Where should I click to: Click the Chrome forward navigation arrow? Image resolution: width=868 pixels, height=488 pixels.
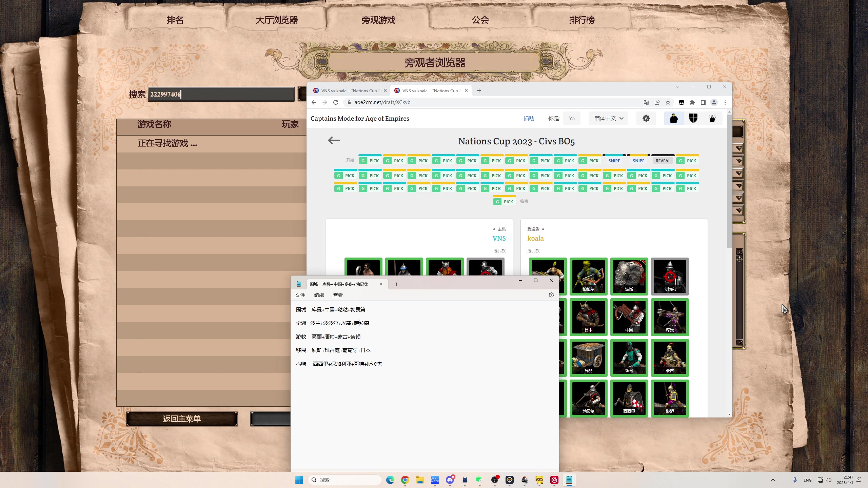point(325,102)
